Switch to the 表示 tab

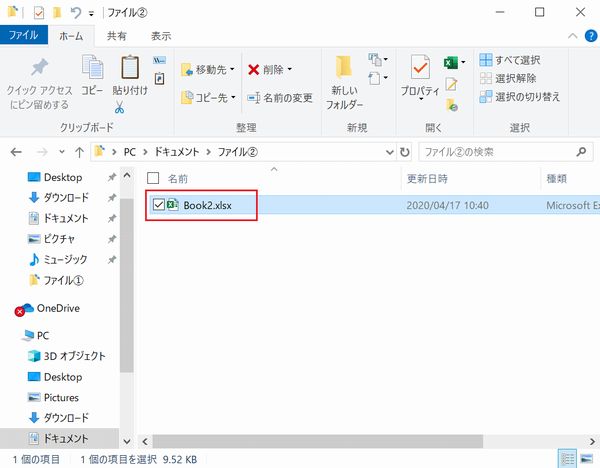tap(161, 36)
